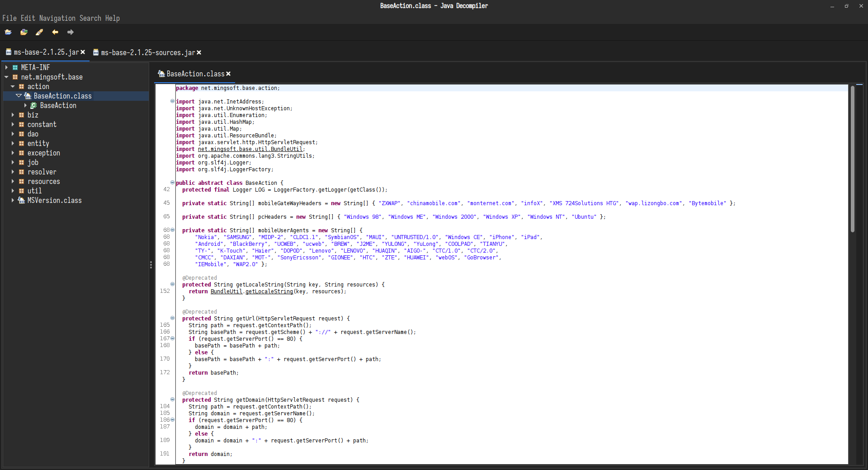Fold the getUrl method

172,318
